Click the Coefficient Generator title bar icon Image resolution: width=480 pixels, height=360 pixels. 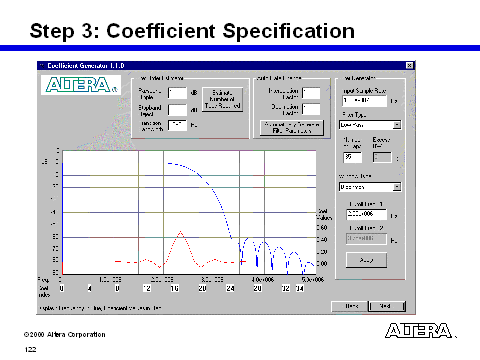pos(42,66)
